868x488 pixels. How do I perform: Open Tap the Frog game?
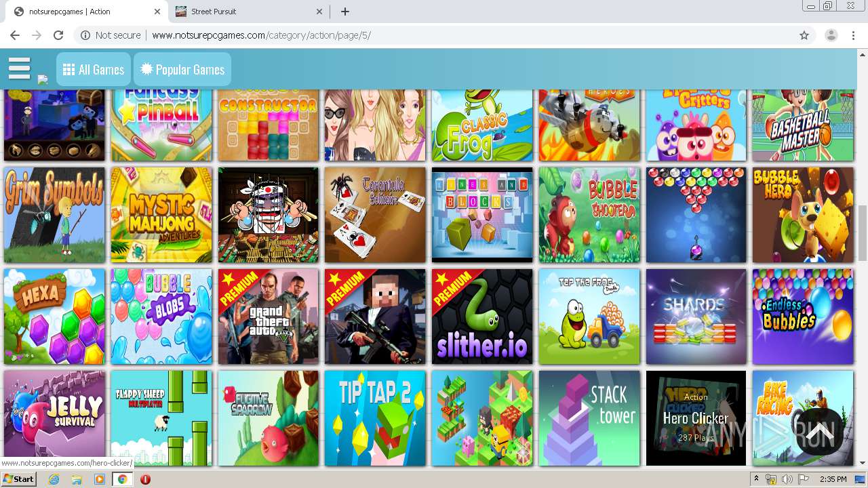pos(589,317)
